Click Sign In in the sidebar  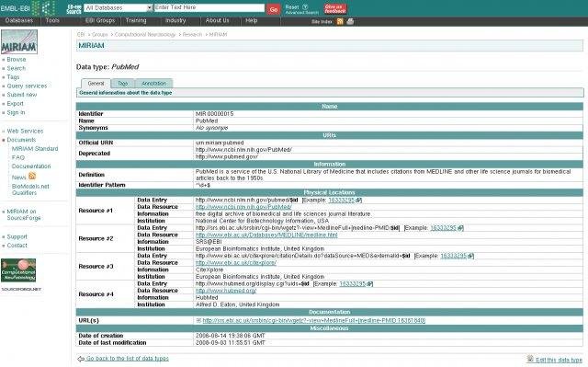[17, 112]
